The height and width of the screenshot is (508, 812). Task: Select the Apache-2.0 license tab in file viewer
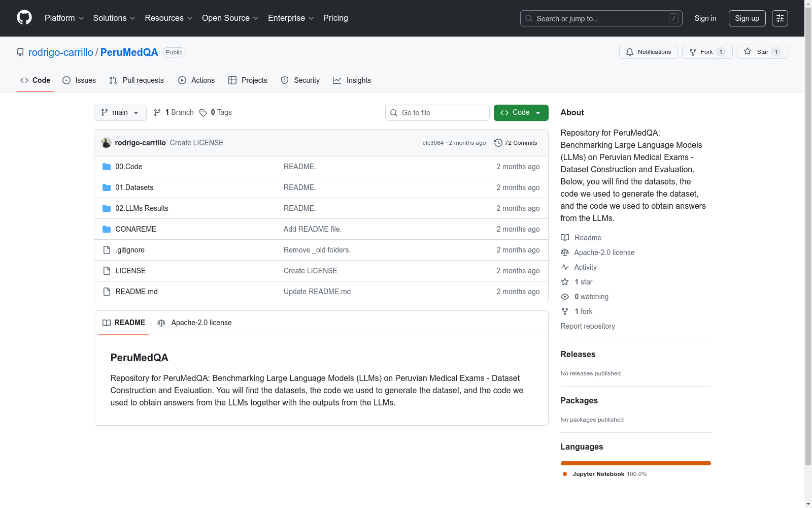click(195, 323)
